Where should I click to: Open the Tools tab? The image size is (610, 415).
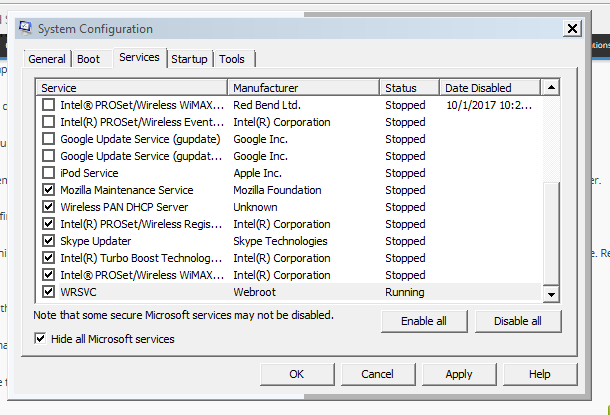(x=232, y=59)
